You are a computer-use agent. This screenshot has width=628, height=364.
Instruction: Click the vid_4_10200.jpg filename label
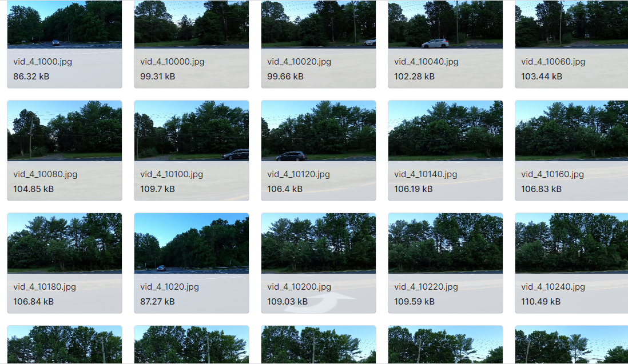click(x=299, y=287)
